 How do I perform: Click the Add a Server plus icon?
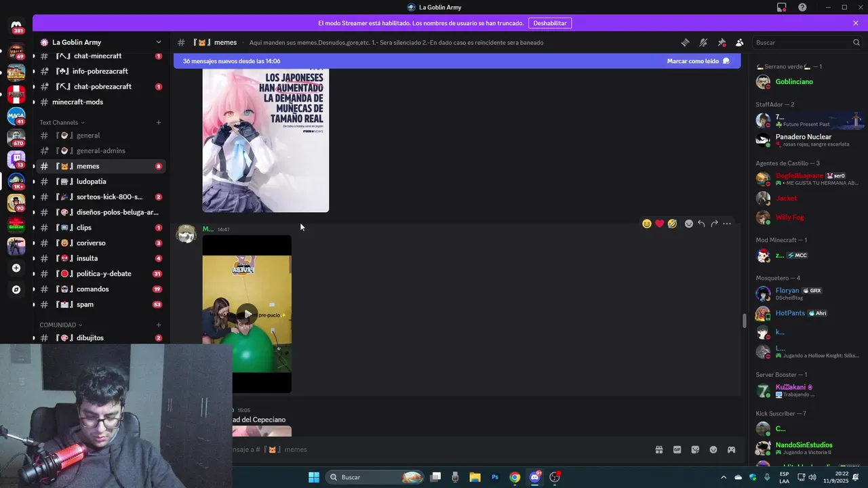[16, 268]
